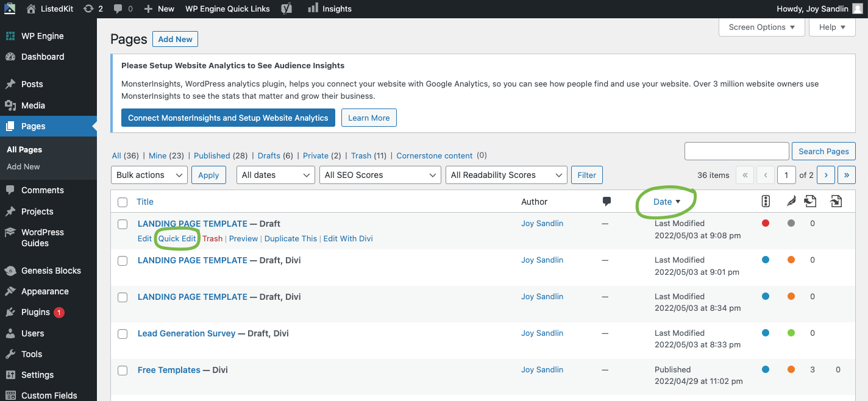The image size is (868, 401).
Task: Open the All Readability Scores dropdown
Action: (507, 175)
